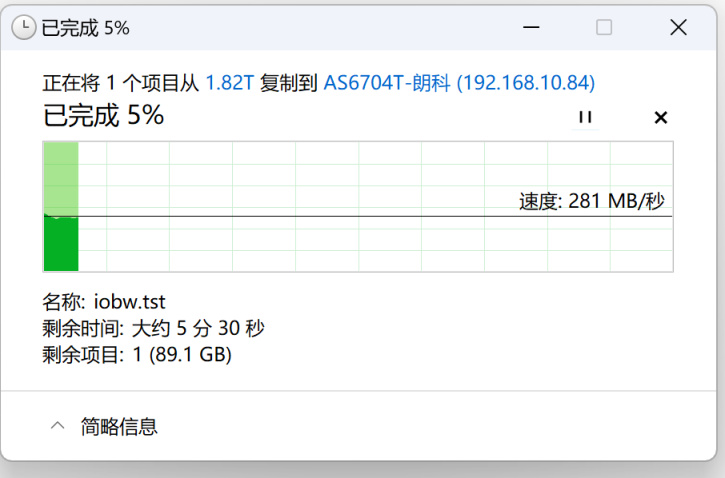The width and height of the screenshot is (725, 478).
Task: Click the 简略信息 label text
Action: (x=120, y=427)
